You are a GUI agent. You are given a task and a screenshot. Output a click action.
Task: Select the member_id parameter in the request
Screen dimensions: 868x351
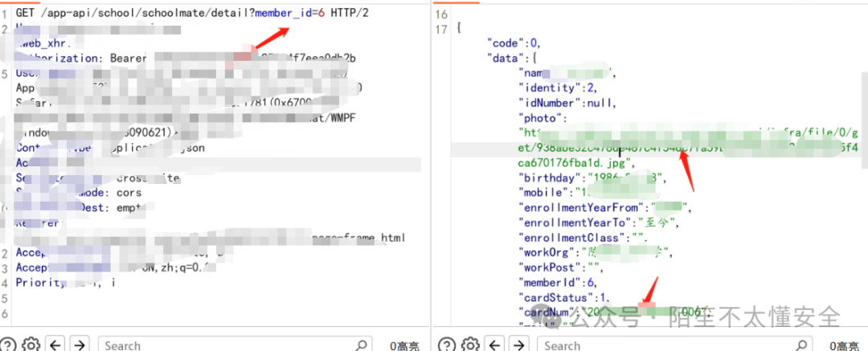(284, 13)
